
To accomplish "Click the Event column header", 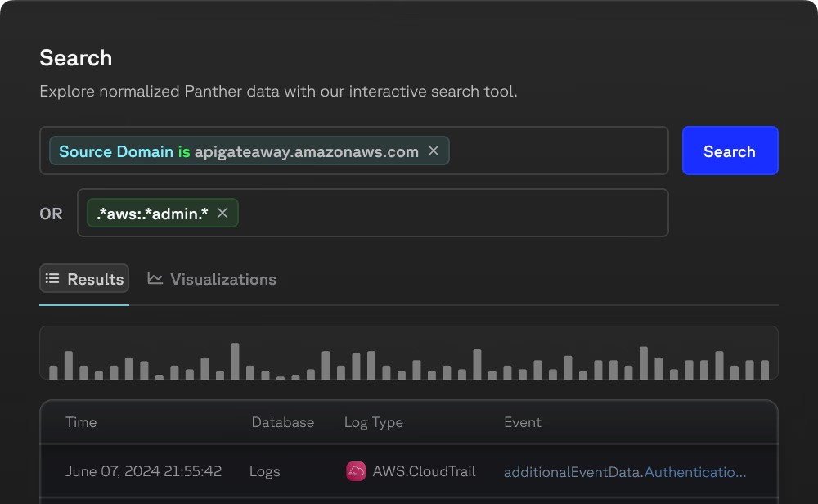I will pyautogui.click(x=523, y=422).
